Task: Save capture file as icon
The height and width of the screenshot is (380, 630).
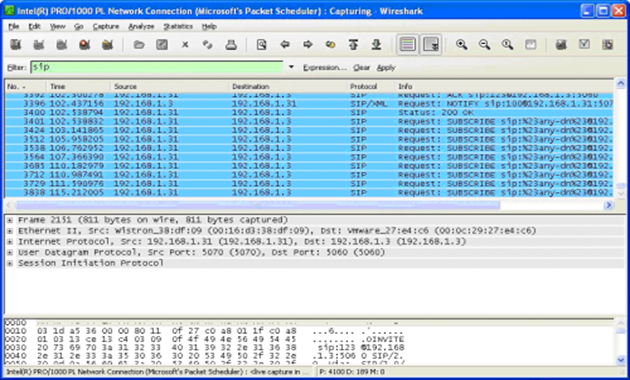Action: pyautogui.click(x=162, y=45)
